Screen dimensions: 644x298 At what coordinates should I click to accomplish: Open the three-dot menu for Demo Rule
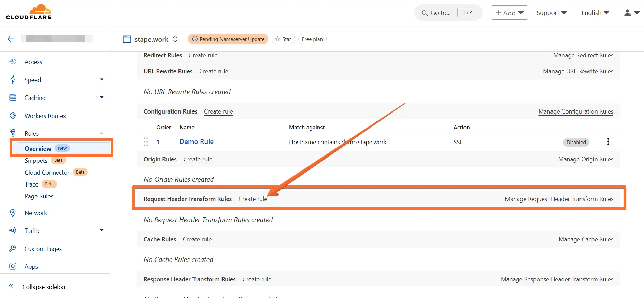pos(608,141)
